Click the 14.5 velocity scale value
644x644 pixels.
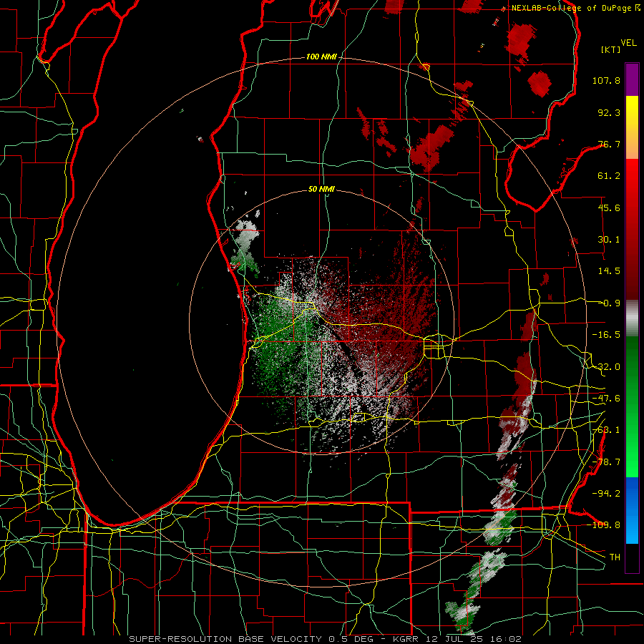(x=609, y=271)
